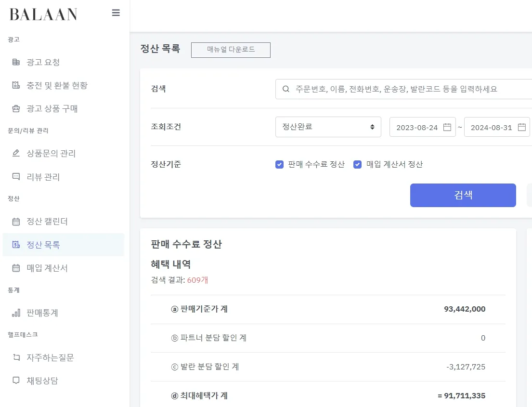532x407 pixels.
Task: Click the 채팅상담 speech bubble icon
Action: (x=16, y=380)
